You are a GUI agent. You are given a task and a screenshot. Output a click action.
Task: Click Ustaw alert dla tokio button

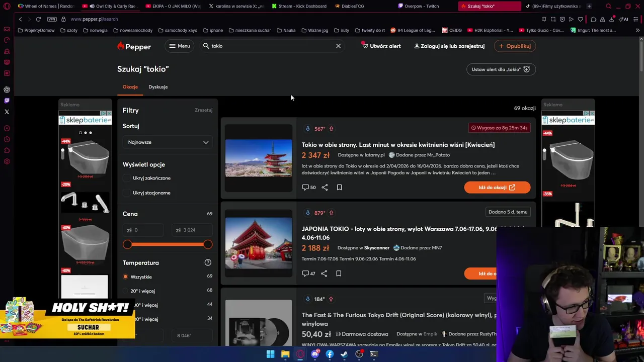pyautogui.click(x=501, y=69)
